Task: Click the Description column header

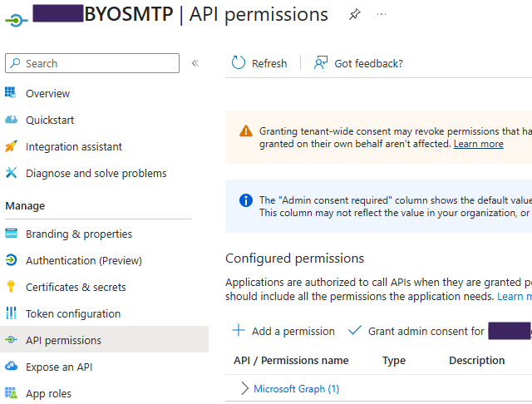Action: (476, 360)
